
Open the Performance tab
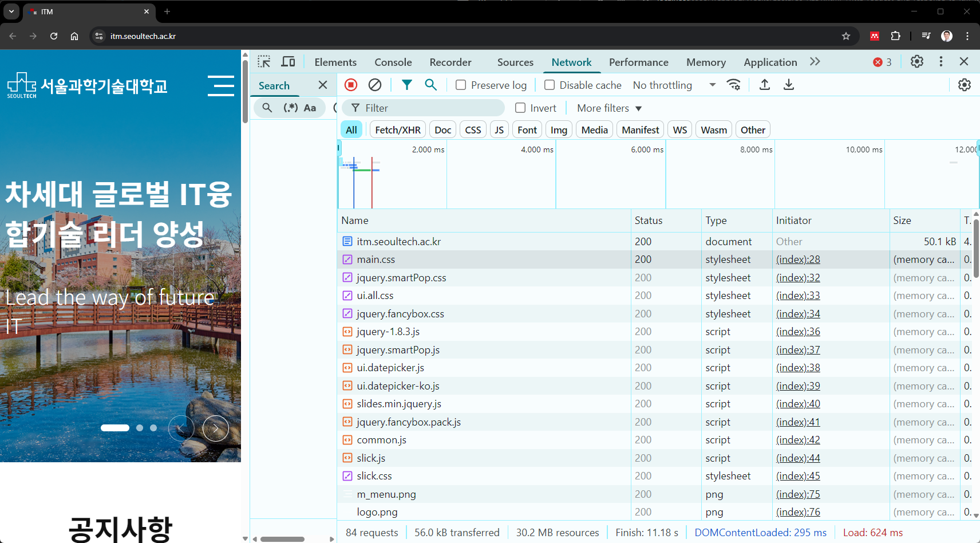[638, 62]
